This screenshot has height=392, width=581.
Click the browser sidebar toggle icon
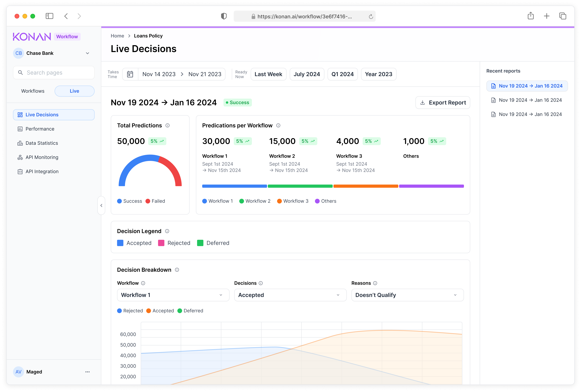tap(50, 16)
